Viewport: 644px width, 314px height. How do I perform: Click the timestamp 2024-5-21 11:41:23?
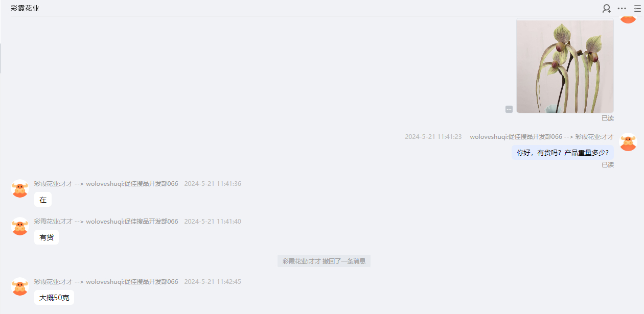click(433, 137)
